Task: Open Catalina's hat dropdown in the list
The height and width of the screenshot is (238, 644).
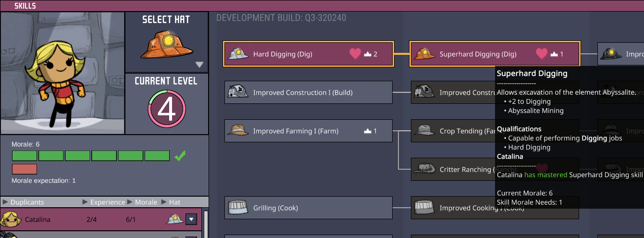Action: pyautogui.click(x=192, y=220)
